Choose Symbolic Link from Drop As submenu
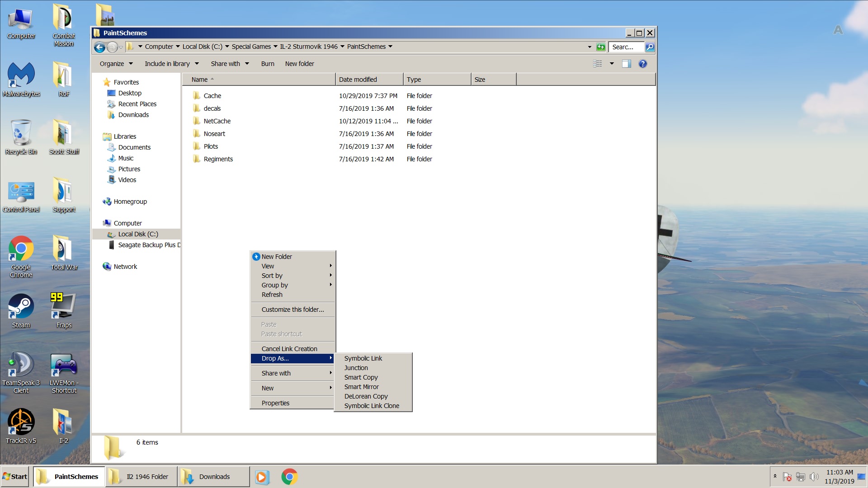The image size is (868, 488). tap(363, 358)
